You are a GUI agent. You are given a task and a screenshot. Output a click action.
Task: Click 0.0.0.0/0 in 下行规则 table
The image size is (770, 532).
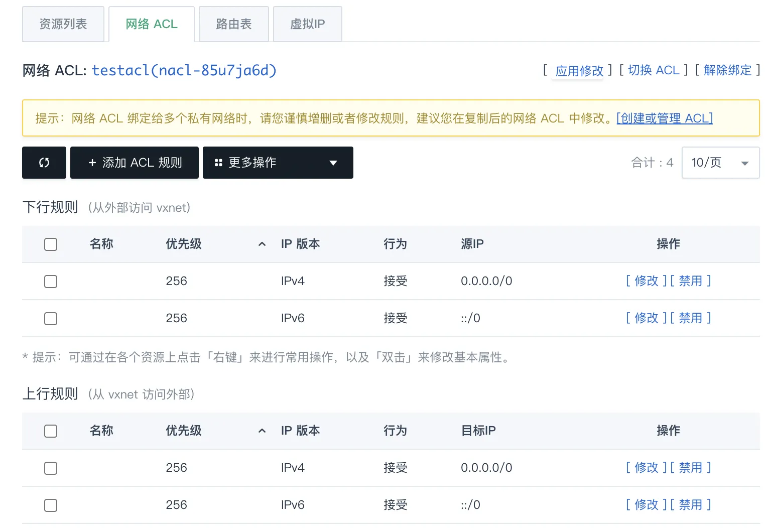pyautogui.click(x=486, y=281)
